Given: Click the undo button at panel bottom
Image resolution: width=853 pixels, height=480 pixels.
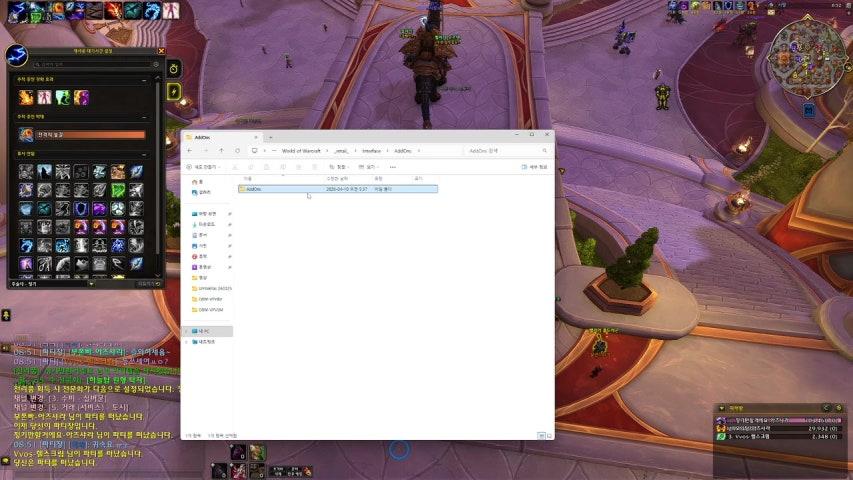Looking at the screenshot, I should point(149,284).
